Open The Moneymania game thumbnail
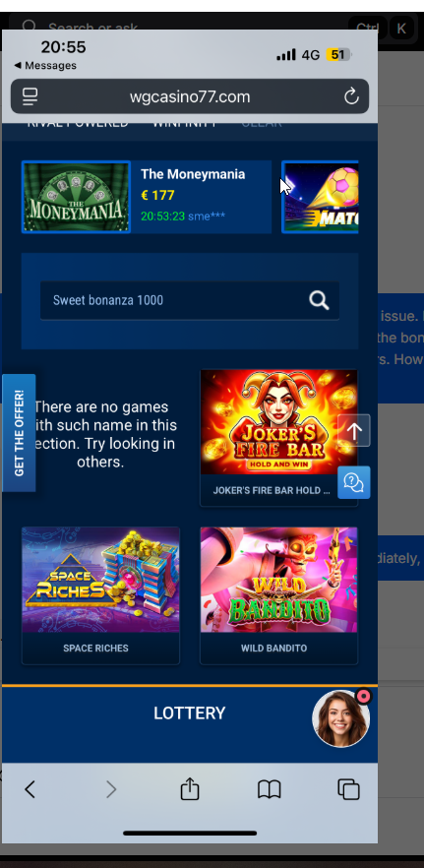The width and height of the screenshot is (424, 868). coord(77,197)
